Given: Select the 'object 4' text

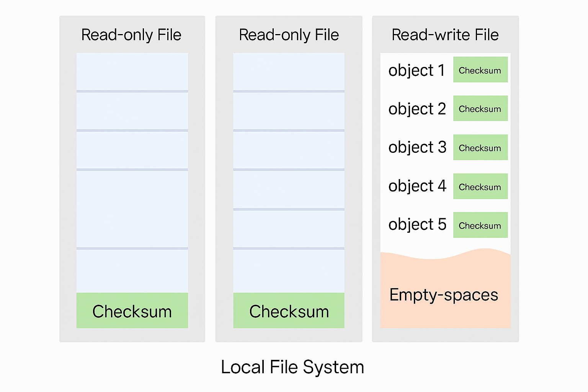Looking at the screenshot, I should tap(417, 186).
